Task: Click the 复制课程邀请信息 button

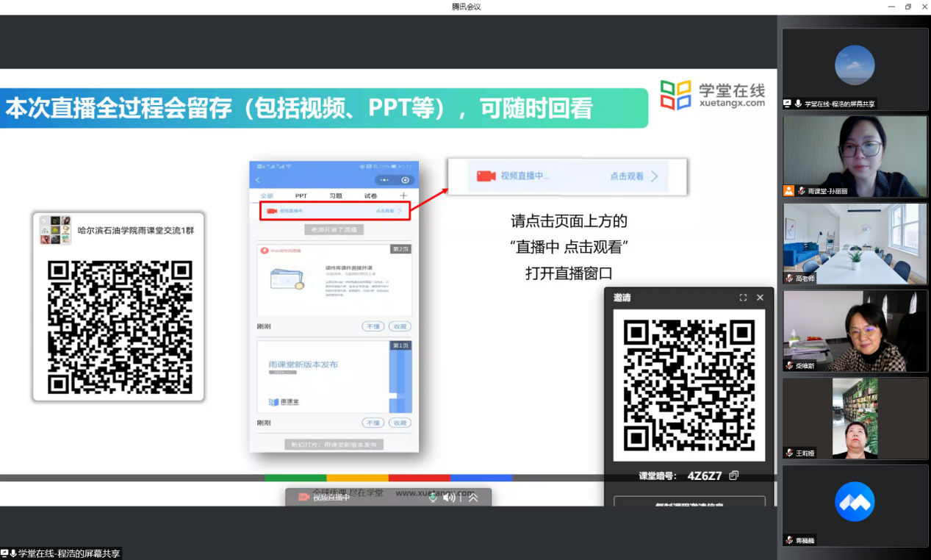Action: (x=689, y=504)
